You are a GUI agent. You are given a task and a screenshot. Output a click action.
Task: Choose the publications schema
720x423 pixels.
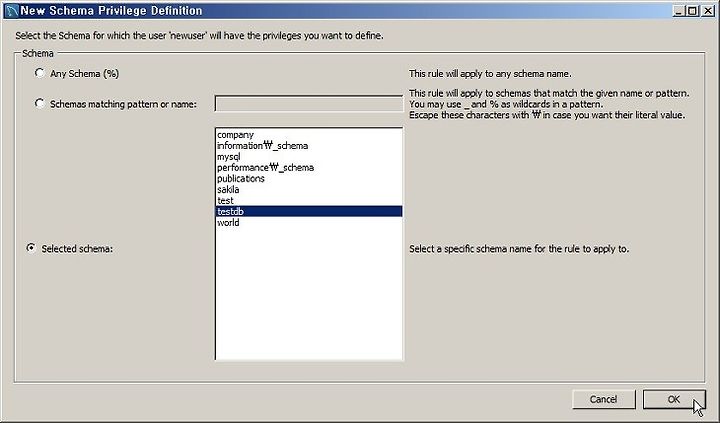tap(309, 179)
